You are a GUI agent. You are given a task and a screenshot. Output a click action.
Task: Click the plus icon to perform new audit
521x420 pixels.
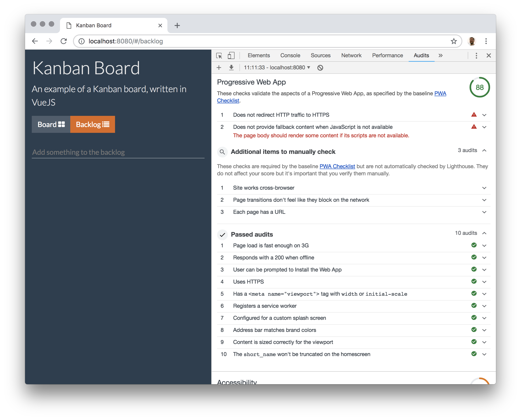[219, 68]
